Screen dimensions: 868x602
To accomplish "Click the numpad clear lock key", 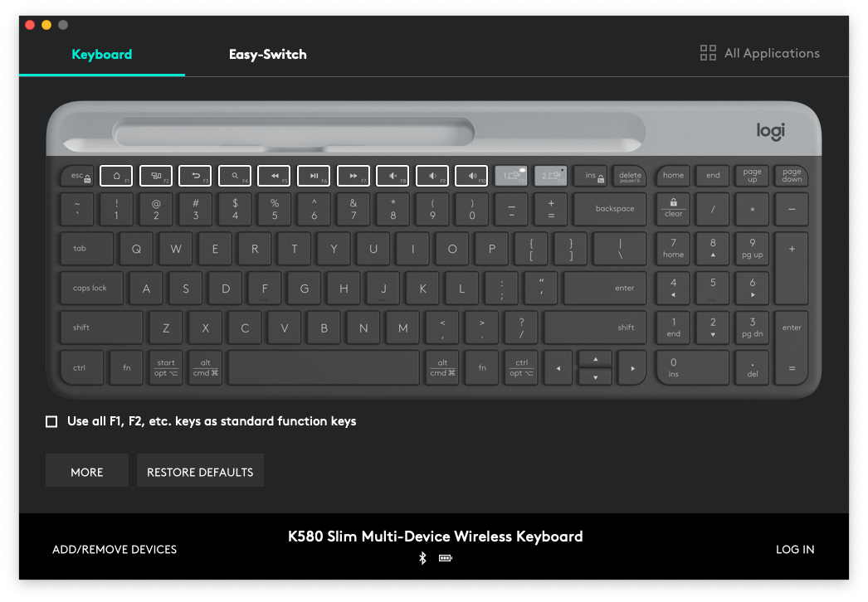I will tap(673, 209).
